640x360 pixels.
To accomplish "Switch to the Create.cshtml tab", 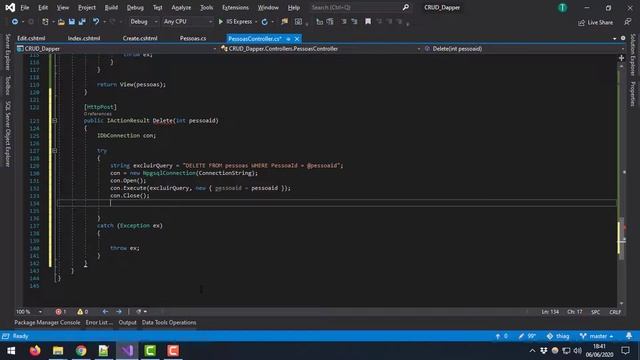I will 140,38.
